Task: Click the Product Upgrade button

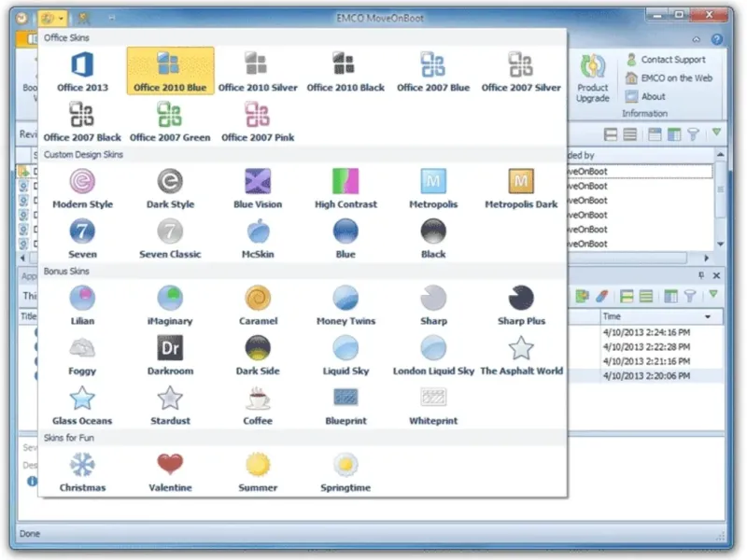Action: (592, 78)
